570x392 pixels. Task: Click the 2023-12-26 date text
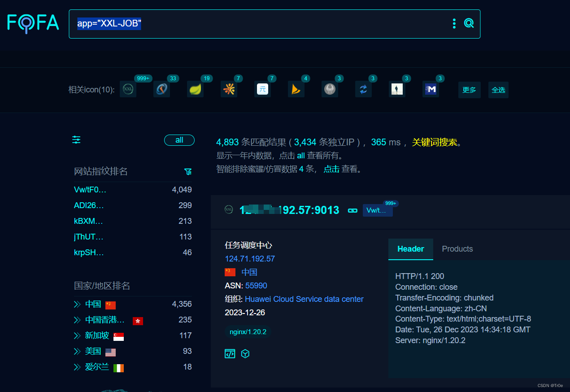pyautogui.click(x=245, y=313)
